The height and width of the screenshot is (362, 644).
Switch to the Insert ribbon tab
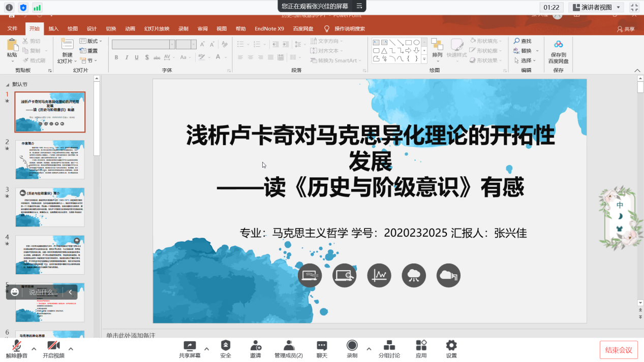click(x=53, y=29)
